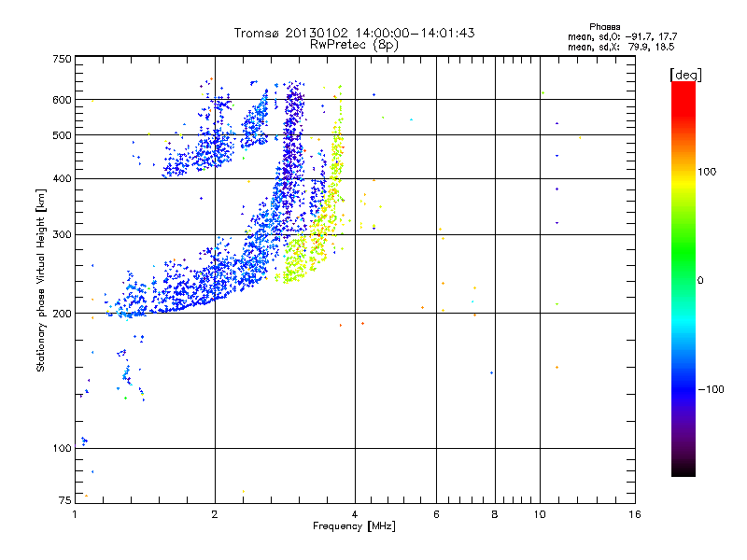
Task: Click the colorbar tick label '-100'
Action: click(711, 389)
